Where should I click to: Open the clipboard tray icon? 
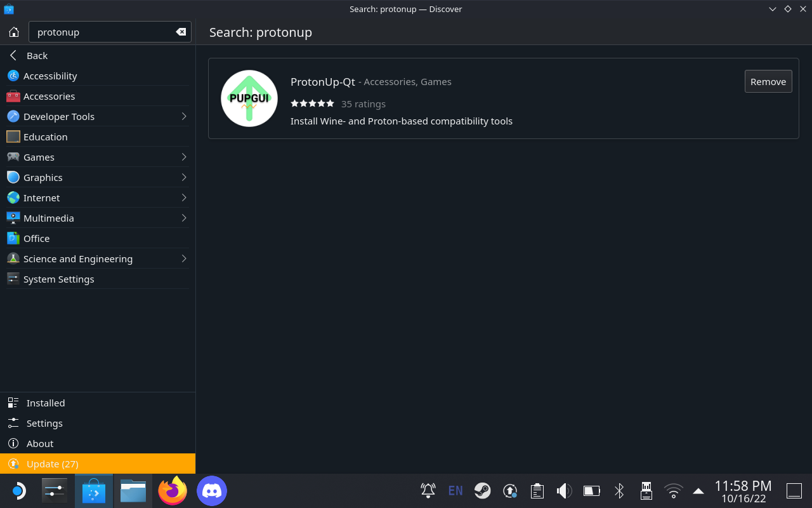[x=537, y=490]
